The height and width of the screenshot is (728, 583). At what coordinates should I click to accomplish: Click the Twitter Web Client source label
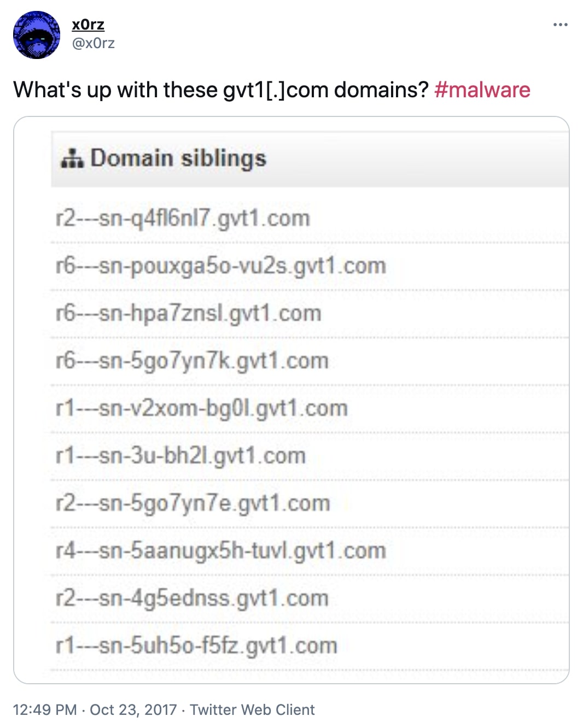pyautogui.click(x=252, y=709)
